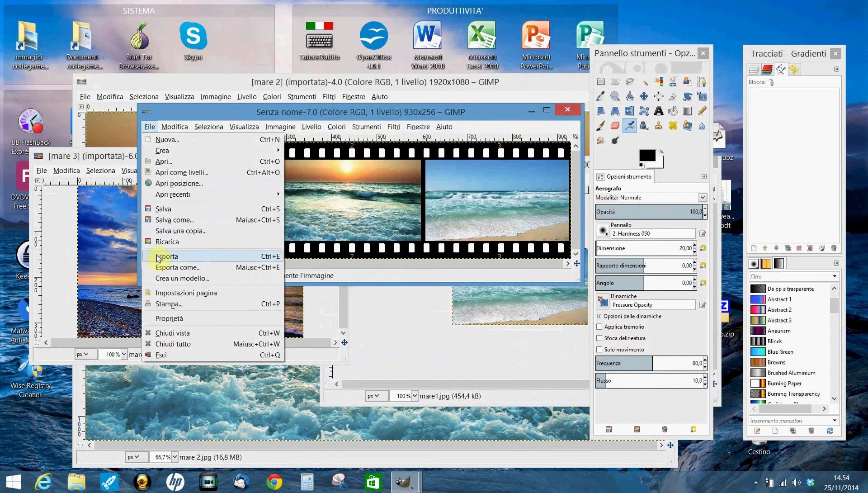Select the Cage Transform tool
Screen dimensions: 868x493
pos(644,111)
